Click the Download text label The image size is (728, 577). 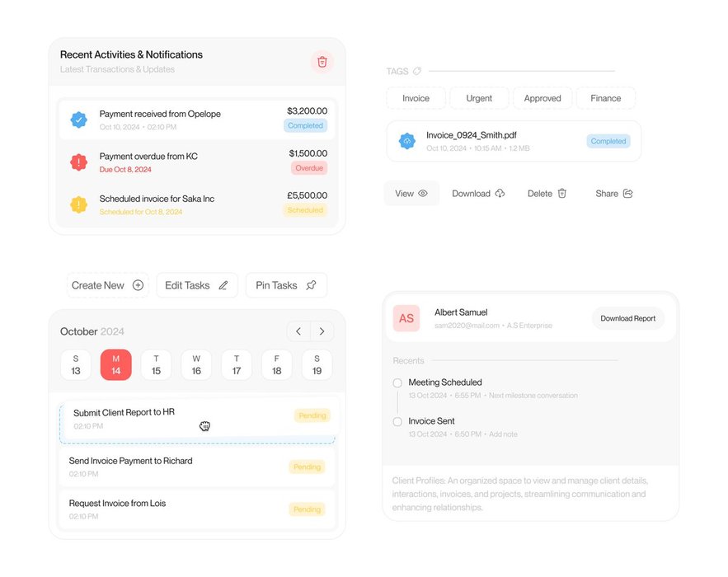(x=472, y=194)
